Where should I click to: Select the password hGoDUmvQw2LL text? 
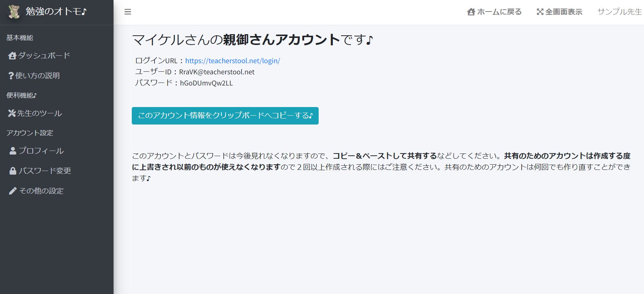pos(206,83)
